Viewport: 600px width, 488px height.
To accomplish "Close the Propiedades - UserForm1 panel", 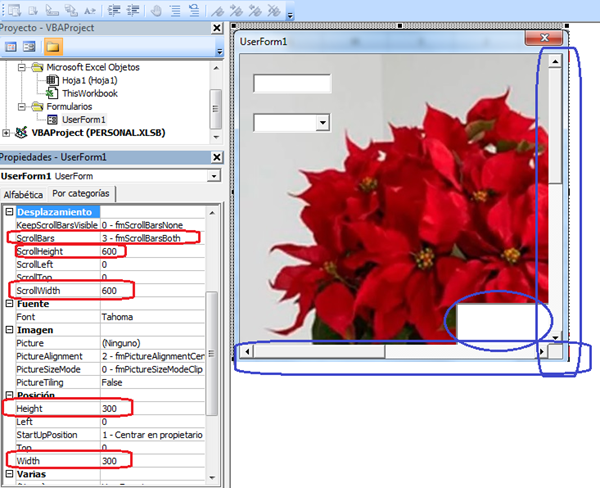I will pyautogui.click(x=217, y=157).
